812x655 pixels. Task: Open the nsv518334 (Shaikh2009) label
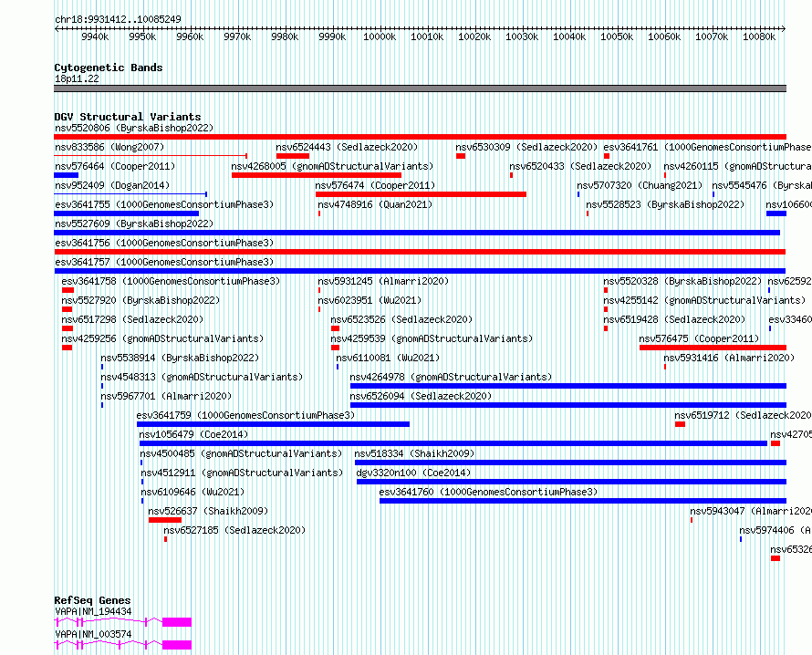pos(415,453)
